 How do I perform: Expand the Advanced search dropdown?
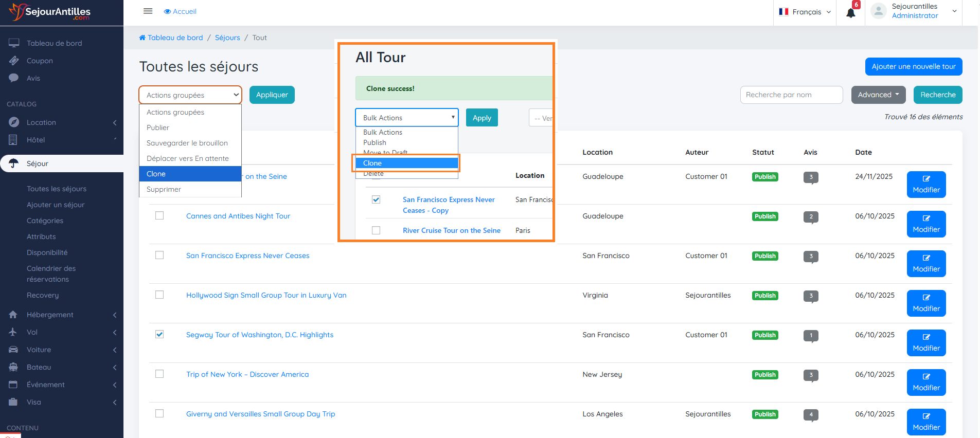878,95
